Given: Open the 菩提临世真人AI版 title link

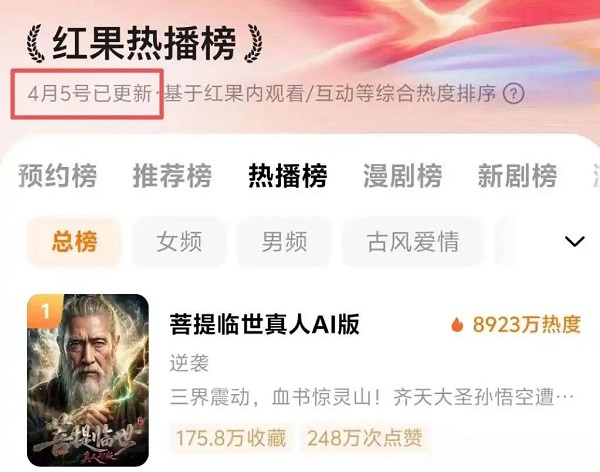Looking at the screenshot, I should point(264,324).
